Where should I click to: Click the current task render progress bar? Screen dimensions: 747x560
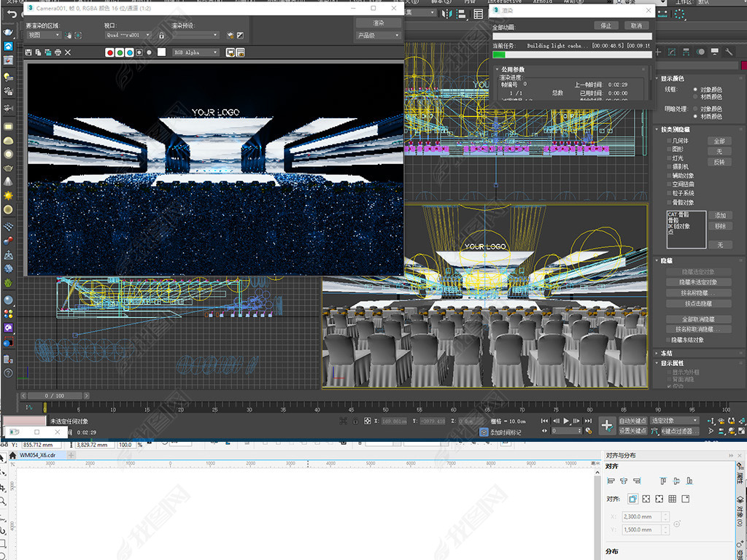(572, 55)
